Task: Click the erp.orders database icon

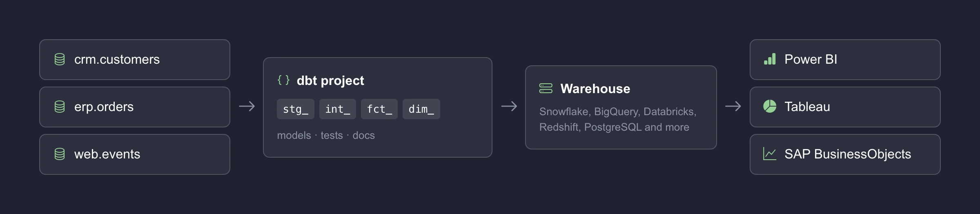Action: 60,107
